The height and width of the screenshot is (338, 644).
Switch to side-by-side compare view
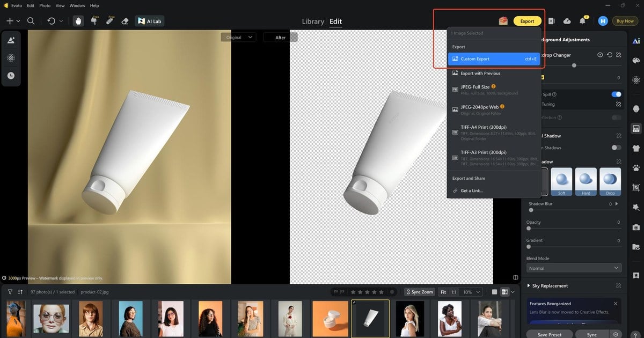(504, 292)
